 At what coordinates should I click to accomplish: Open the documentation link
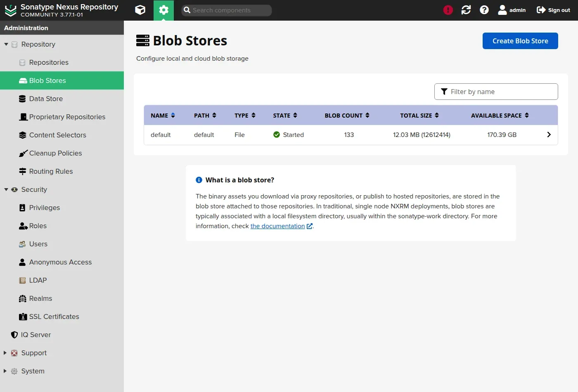click(x=277, y=226)
